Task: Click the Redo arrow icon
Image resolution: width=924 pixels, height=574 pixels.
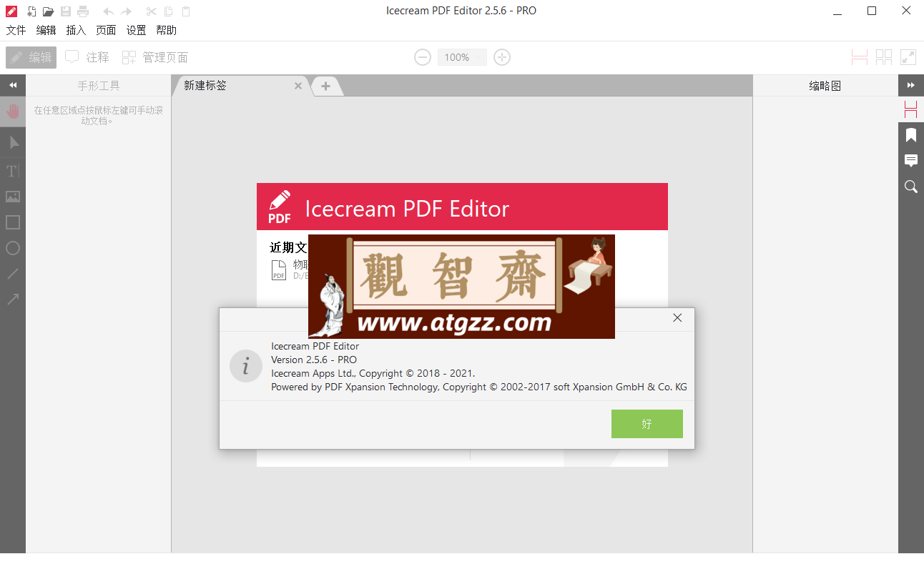Action: pos(126,11)
